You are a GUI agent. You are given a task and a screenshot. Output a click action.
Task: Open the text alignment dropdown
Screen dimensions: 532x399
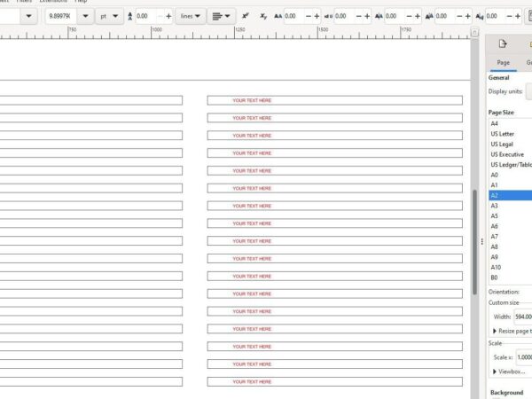[x=223, y=16]
